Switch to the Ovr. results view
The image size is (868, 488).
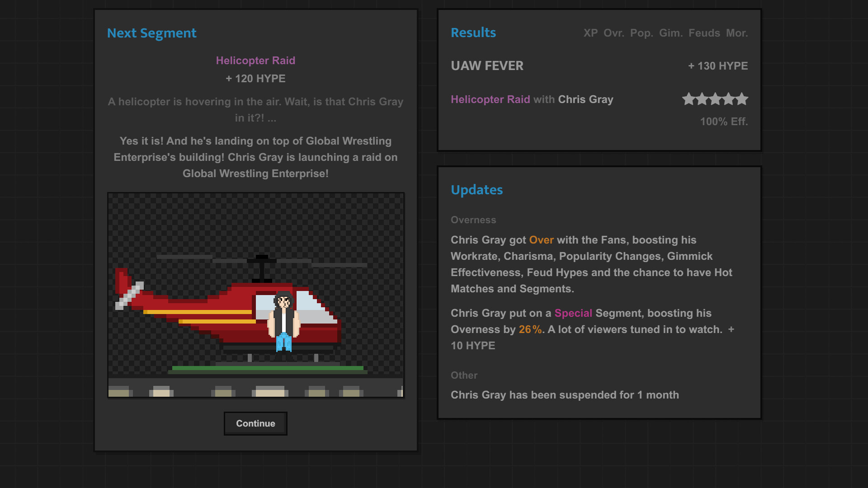(x=614, y=33)
